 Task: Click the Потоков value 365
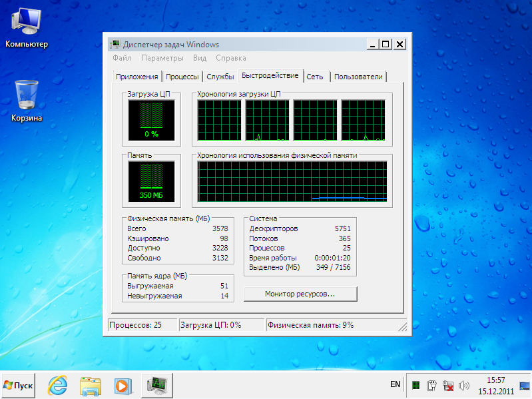345,238
